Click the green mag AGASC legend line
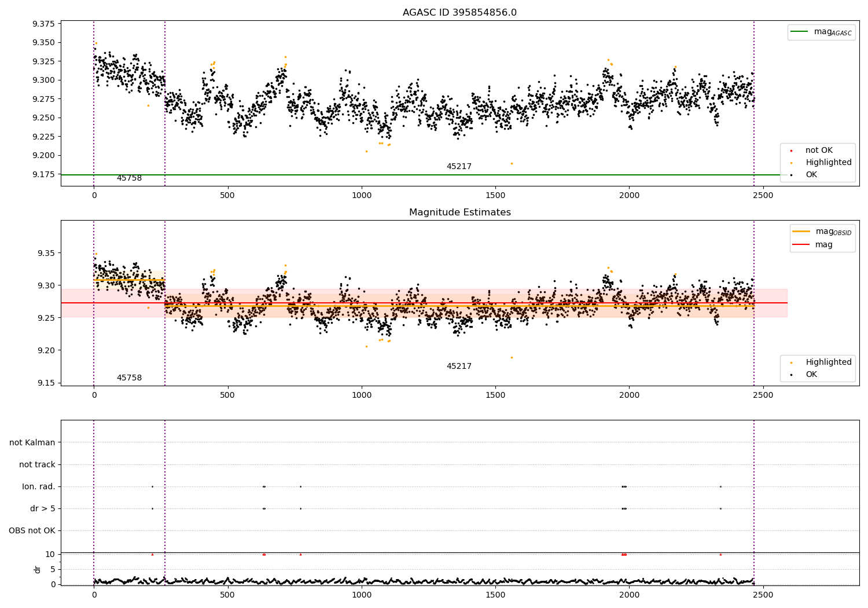The width and height of the screenshot is (868, 608). click(800, 32)
